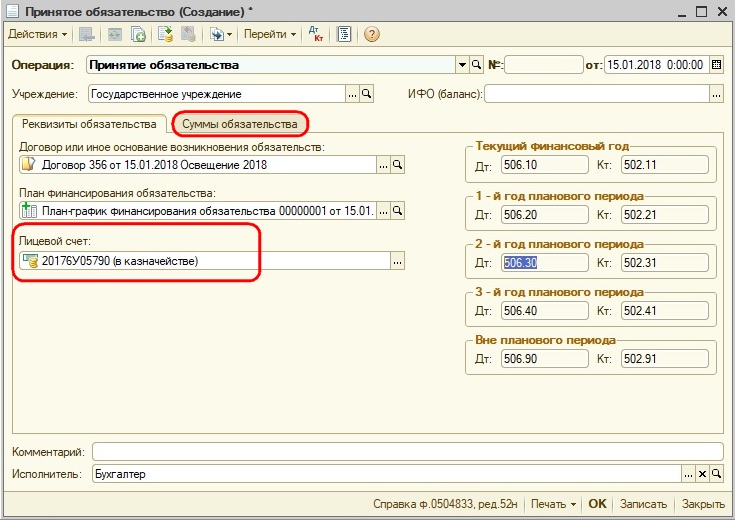
Task: Open the Договор magnifier lookup
Action: [x=398, y=165]
